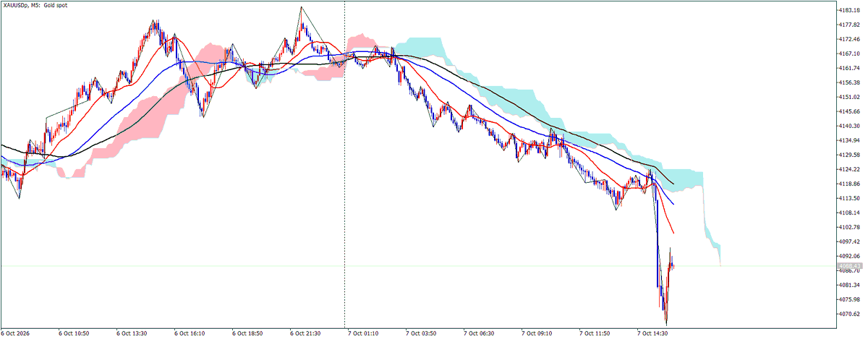
Task: Click the 4102.78 price scale label
Action: pos(848,227)
